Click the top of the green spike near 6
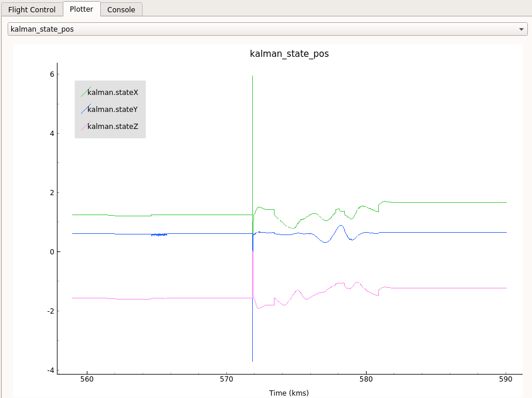The image size is (532, 398). (x=252, y=77)
